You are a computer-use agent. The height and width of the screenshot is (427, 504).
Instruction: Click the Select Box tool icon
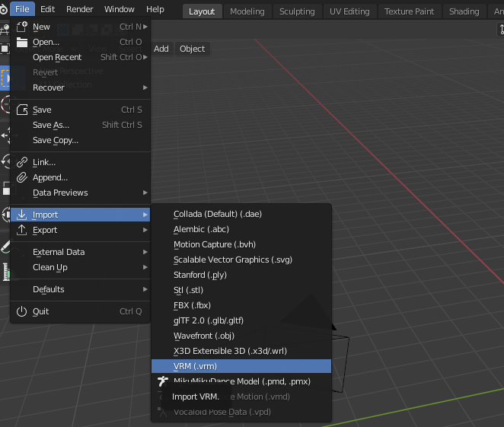5,78
